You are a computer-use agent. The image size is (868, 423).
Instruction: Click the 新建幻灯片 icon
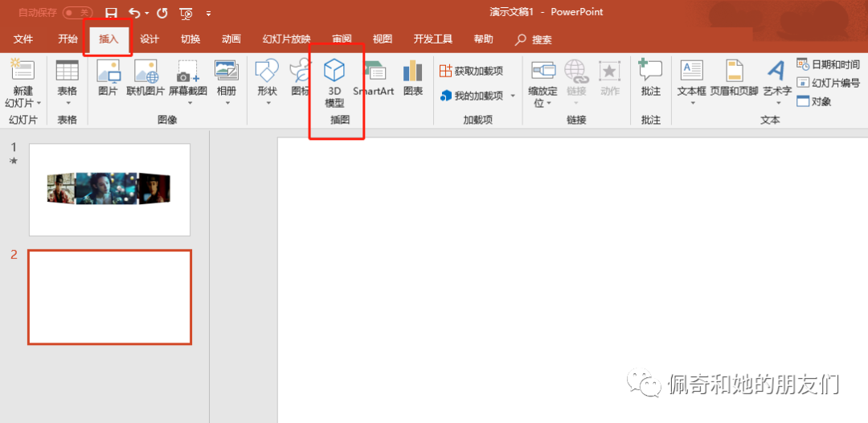[23, 70]
